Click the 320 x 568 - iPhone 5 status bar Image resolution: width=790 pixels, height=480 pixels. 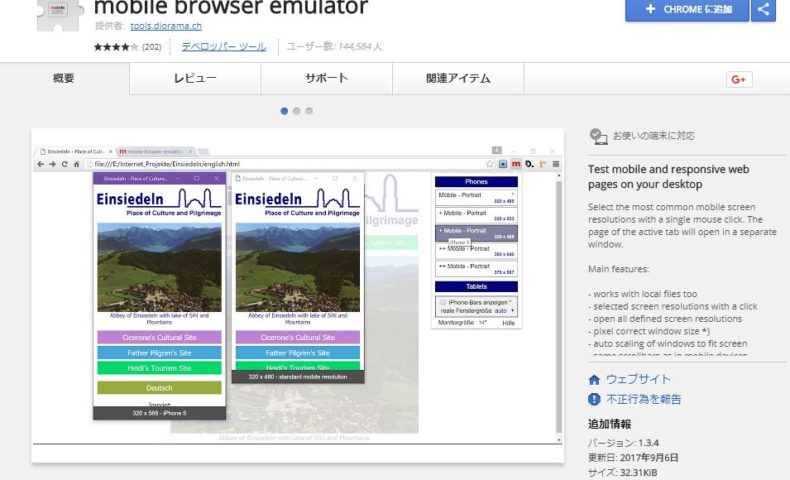point(159,413)
